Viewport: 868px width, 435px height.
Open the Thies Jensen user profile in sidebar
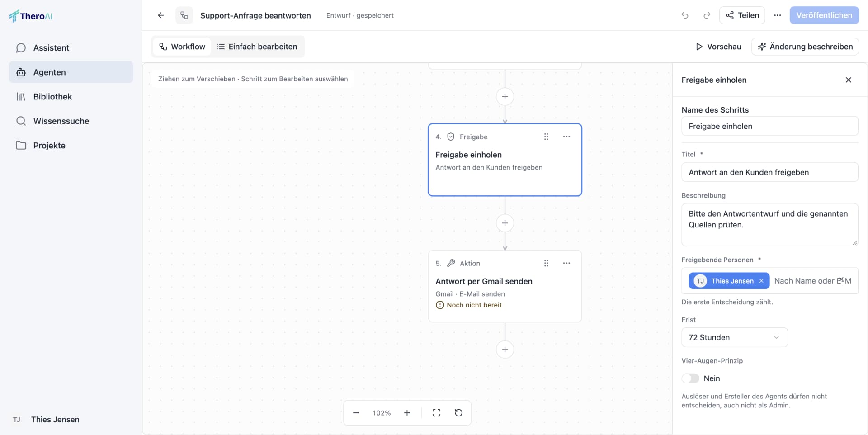71,420
